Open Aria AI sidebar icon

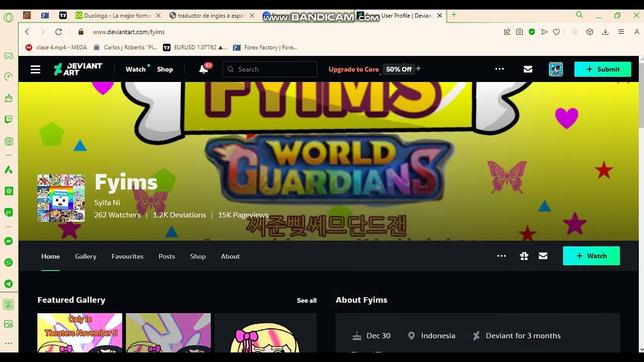(x=9, y=170)
